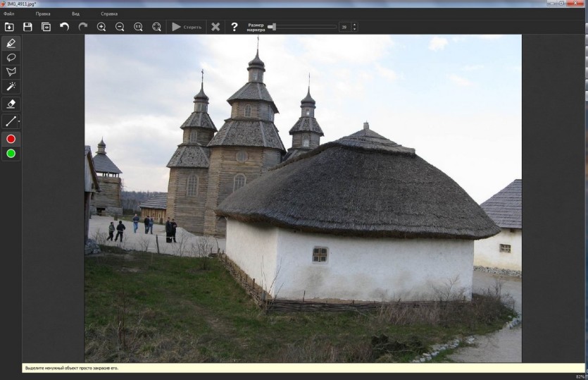Select the Magic Wand tool
The height and width of the screenshot is (380, 588).
coord(11,86)
